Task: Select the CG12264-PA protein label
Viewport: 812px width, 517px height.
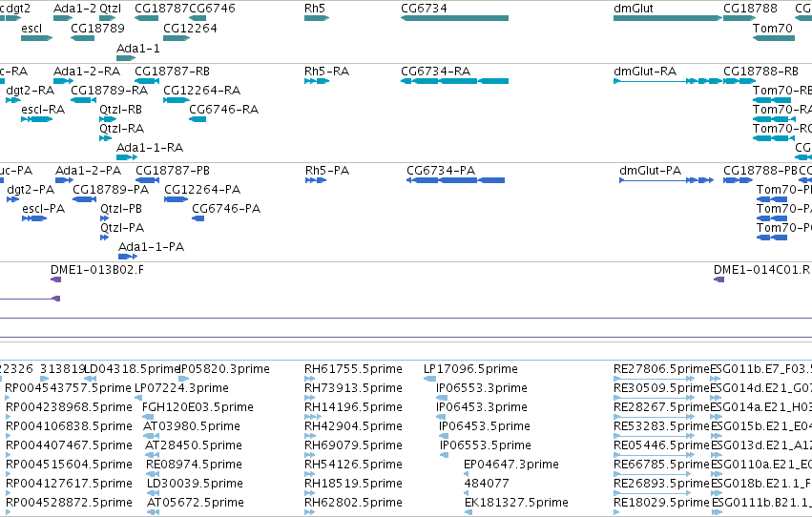Action: 202,190
